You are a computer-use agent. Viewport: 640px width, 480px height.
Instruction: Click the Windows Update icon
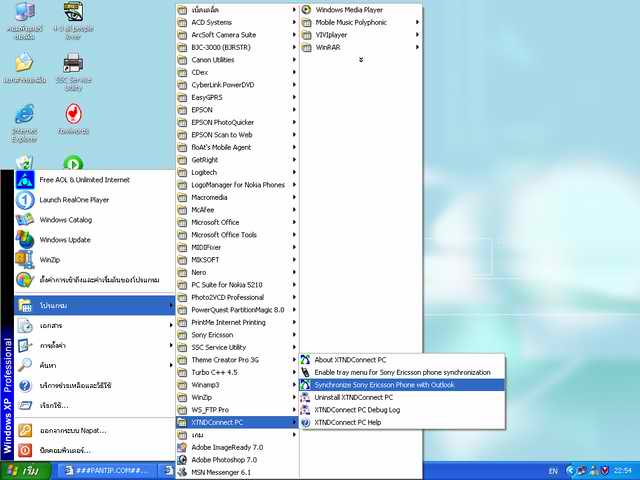(25, 240)
